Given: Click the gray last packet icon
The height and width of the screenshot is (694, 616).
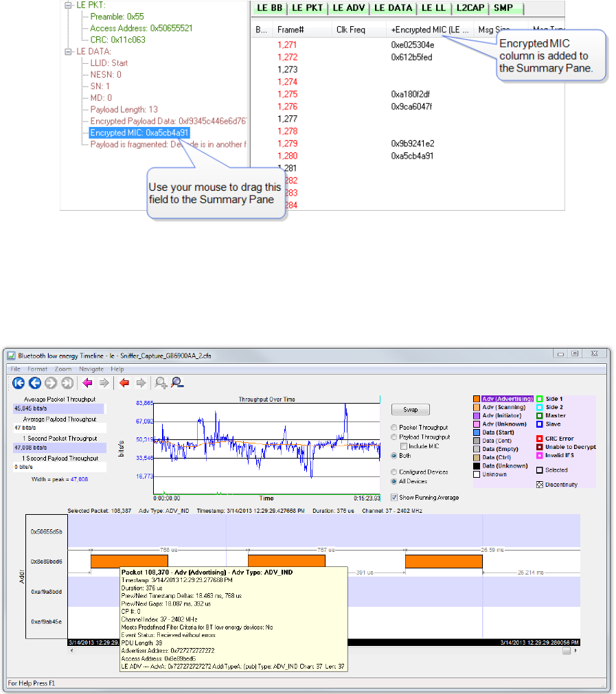Looking at the screenshot, I should pos(67,384).
